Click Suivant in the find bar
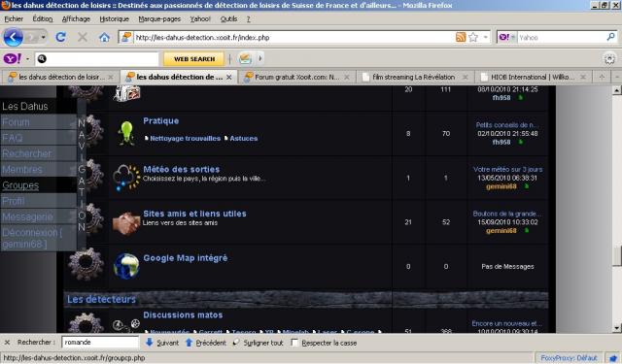622x364 pixels. 162,343
